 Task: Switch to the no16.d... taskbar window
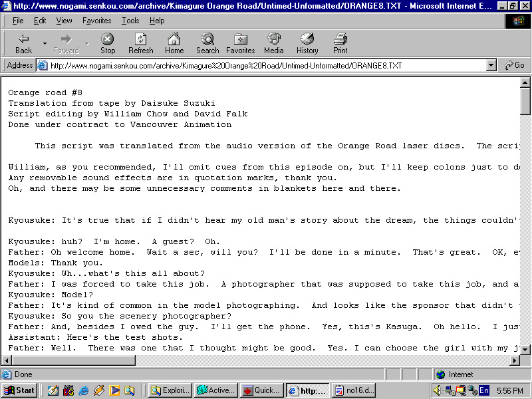[354, 390]
